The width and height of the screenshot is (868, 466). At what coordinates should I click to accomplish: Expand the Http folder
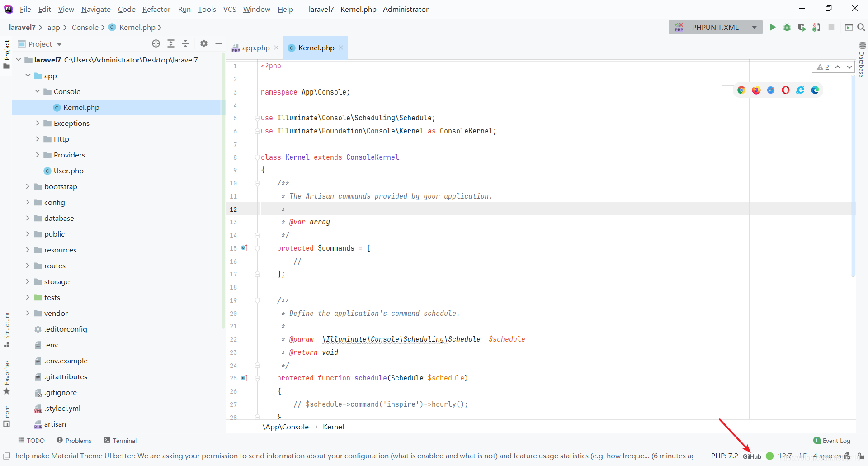pos(38,139)
